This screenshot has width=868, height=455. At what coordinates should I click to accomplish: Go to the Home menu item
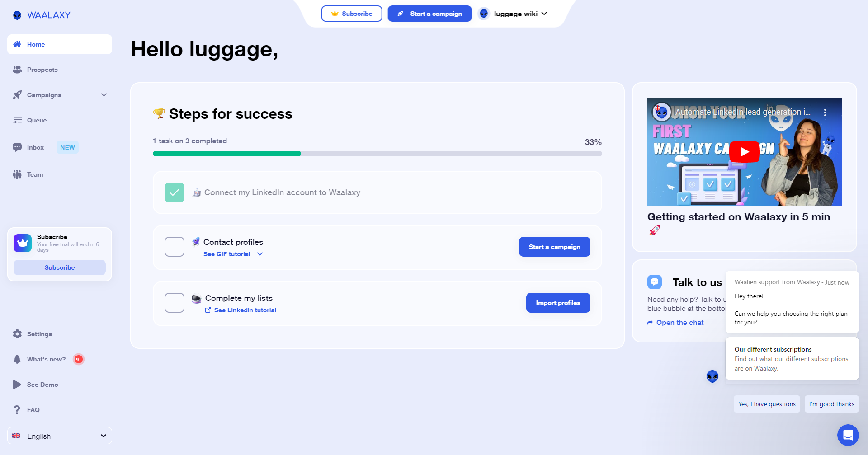coord(60,44)
